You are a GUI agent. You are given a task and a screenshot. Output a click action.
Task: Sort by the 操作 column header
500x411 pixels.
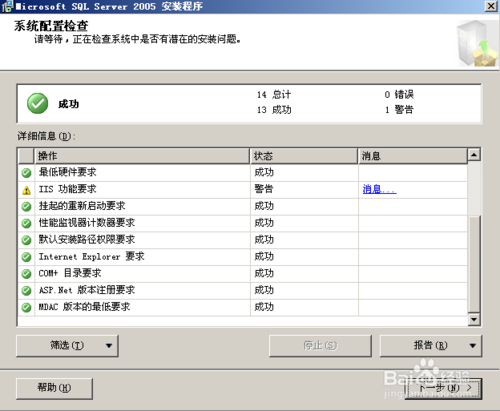coord(142,156)
